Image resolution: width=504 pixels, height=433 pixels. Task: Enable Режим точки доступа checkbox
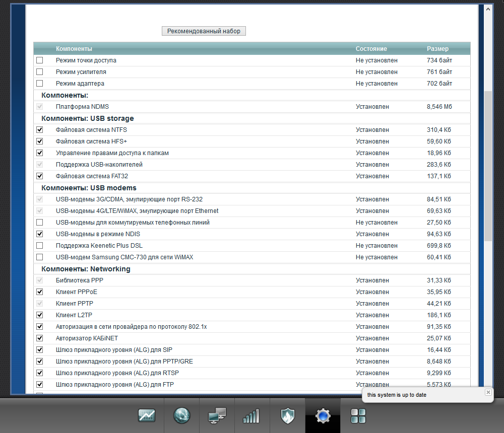click(39, 60)
